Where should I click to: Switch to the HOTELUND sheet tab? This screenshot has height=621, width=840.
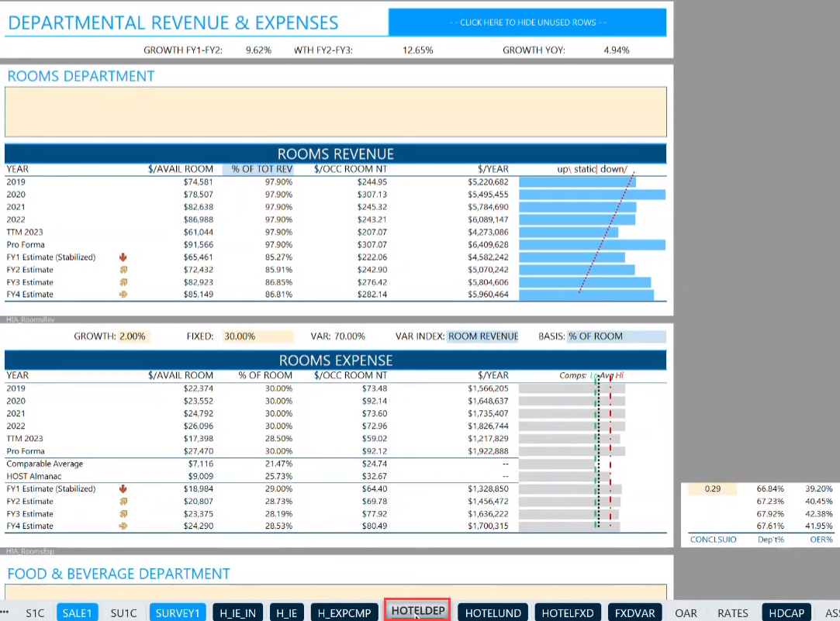point(493,613)
